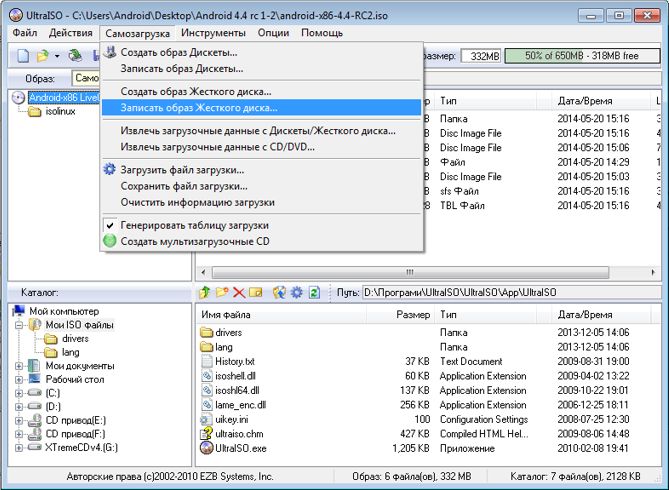Viewport: 669px width, 490px height.
Task: Click the Open file toolbar icon
Action: 43,56
